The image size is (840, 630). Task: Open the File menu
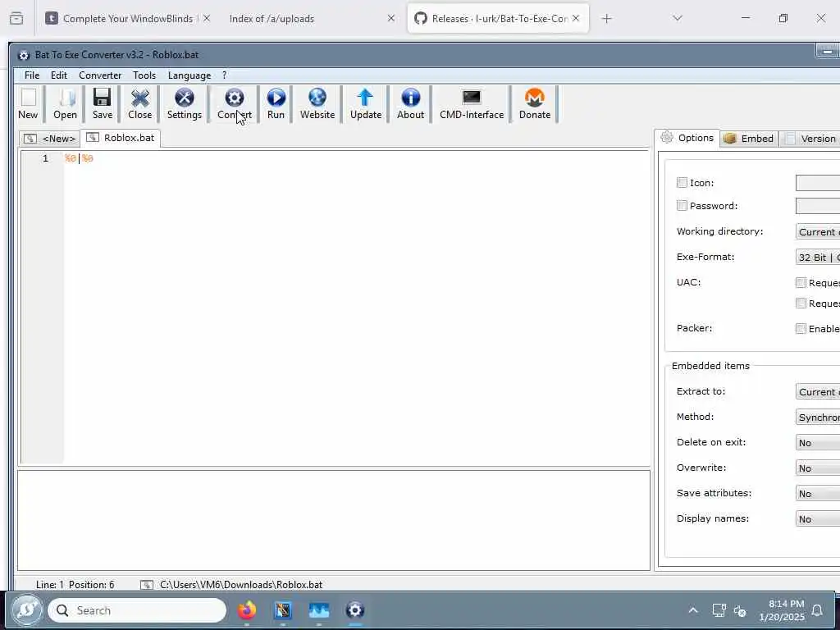point(32,75)
